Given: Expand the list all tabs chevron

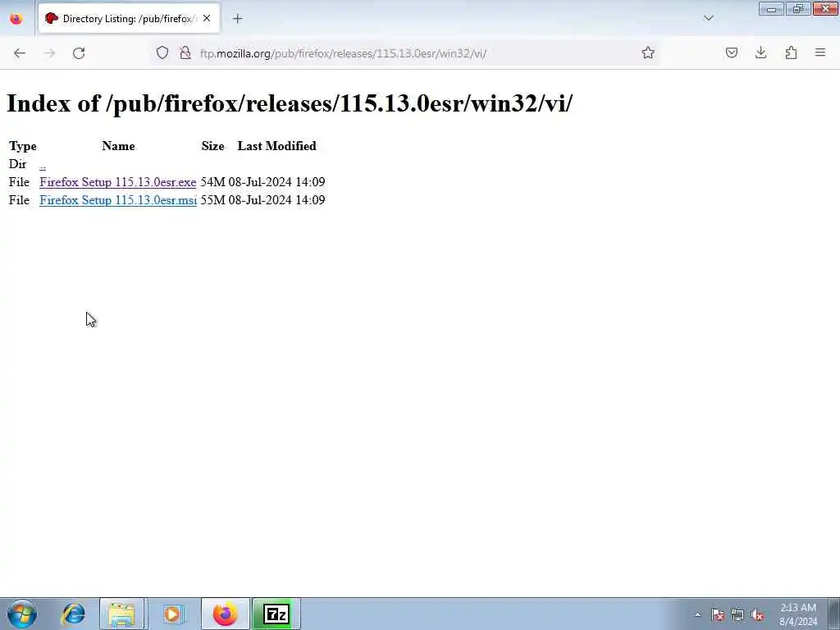Looking at the screenshot, I should tap(708, 18).
